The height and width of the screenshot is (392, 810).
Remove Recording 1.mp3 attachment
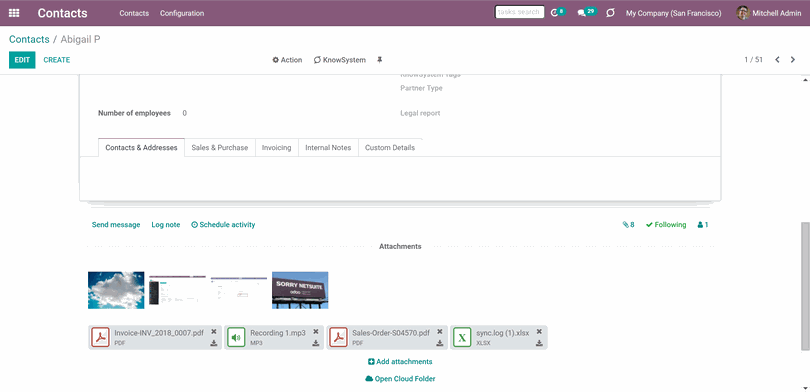point(316,332)
